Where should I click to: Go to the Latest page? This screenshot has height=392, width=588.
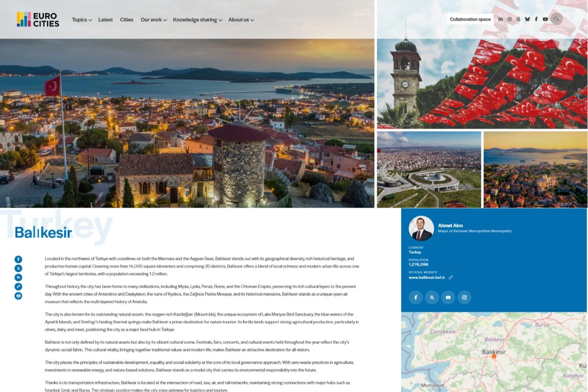click(105, 20)
